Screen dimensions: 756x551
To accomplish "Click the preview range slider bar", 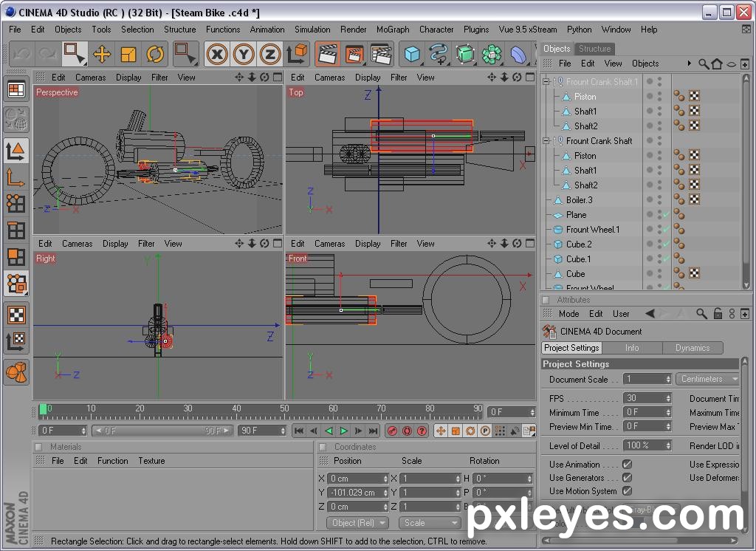I will coord(162,431).
